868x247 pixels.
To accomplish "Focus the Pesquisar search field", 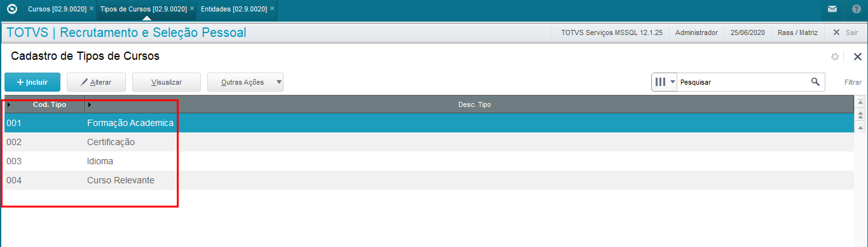I will 743,82.
